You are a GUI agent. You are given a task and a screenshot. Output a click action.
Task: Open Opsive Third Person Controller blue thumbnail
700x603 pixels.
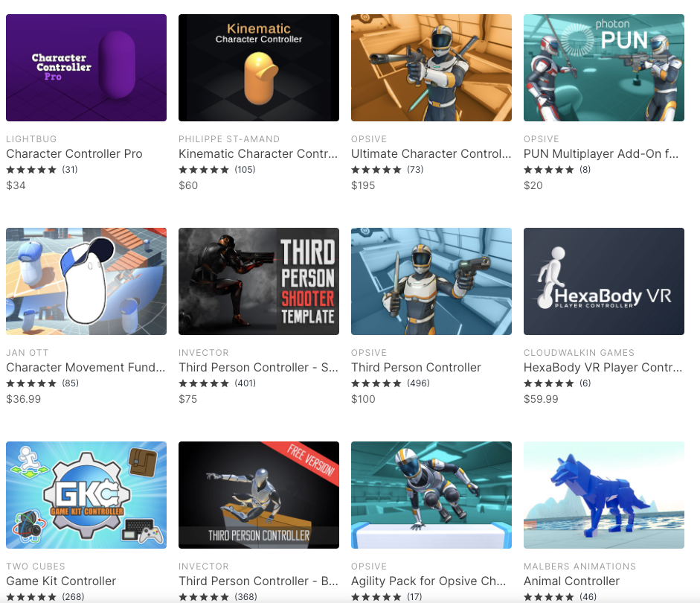431,281
